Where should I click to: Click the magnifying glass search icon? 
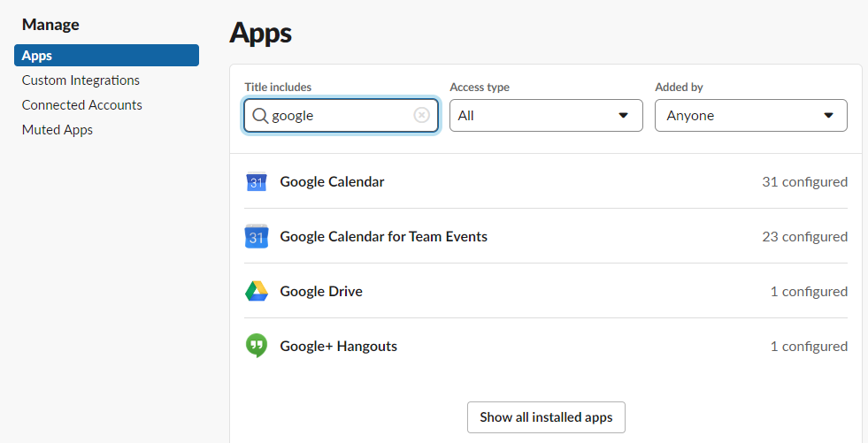tap(259, 116)
